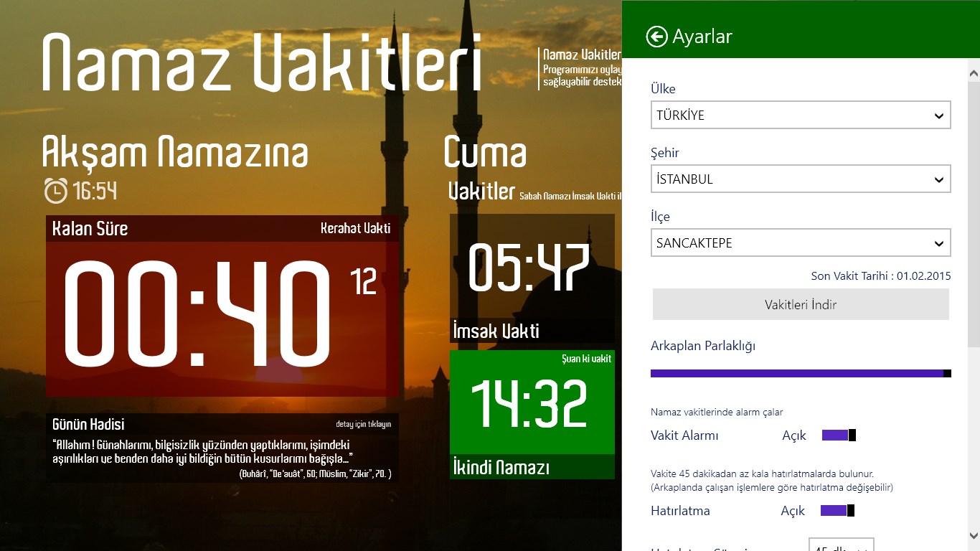Image resolution: width=980 pixels, height=551 pixels.
Task: Expand the Şehir dropdown showing İSTANBUL
Action: [800, 179]
